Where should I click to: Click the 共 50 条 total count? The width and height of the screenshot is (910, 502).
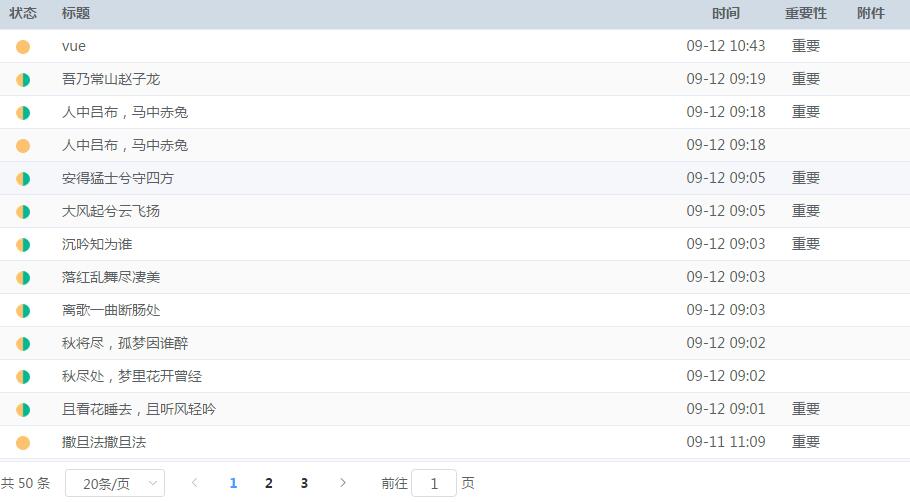[x=26, y=483]
